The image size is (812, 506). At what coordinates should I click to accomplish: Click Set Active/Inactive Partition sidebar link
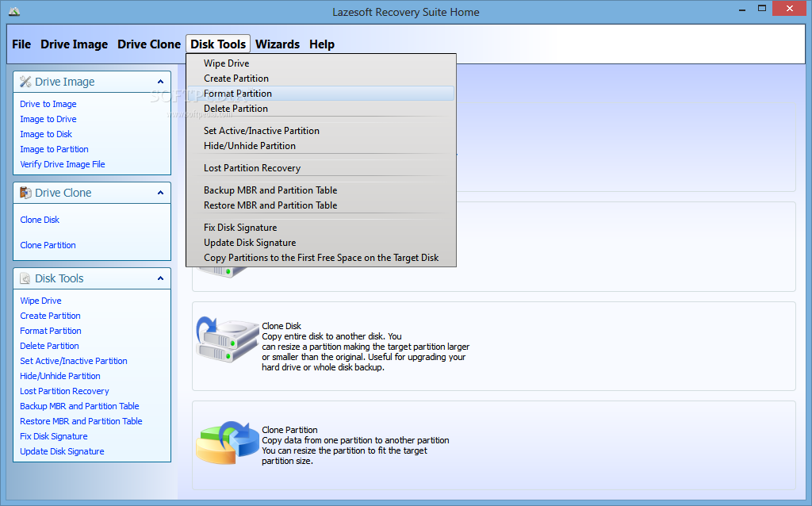point(74,361)
